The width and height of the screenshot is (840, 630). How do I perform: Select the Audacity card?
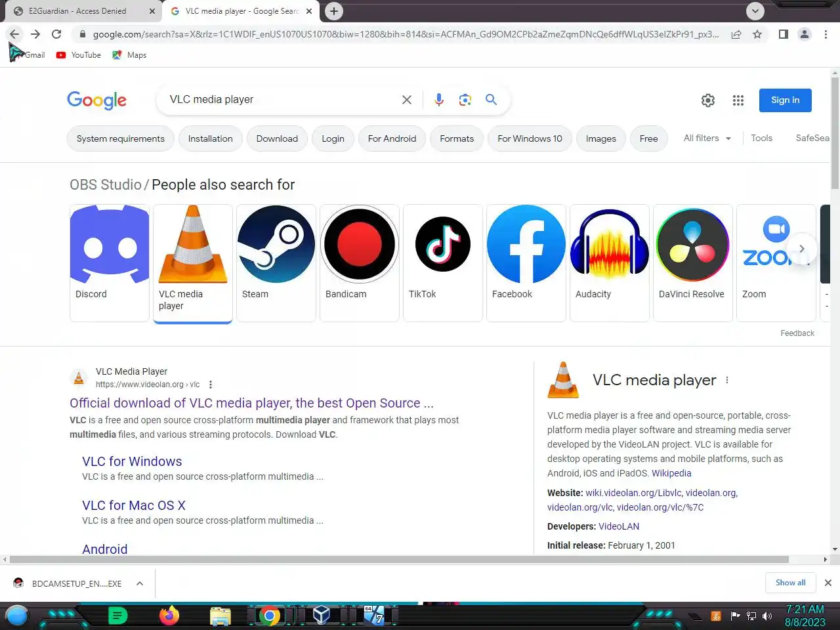(x=610, y=262)
